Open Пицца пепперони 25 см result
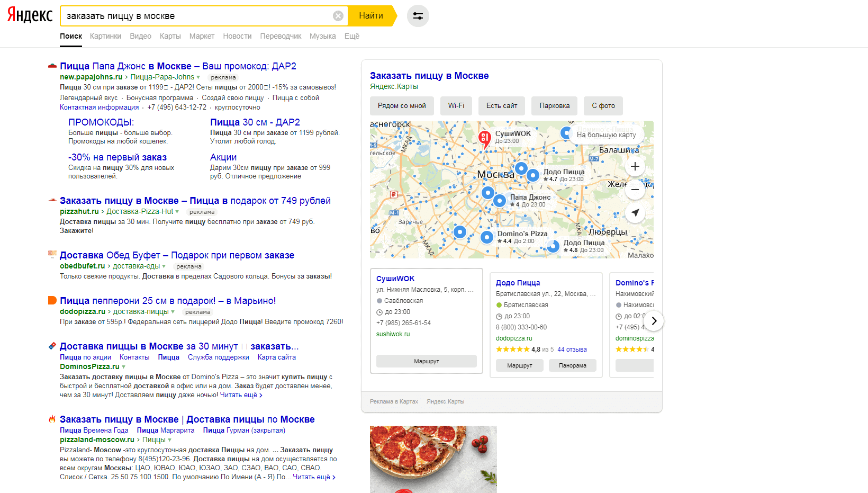Viewport: 868px width, 493px height. click(168, 301)
